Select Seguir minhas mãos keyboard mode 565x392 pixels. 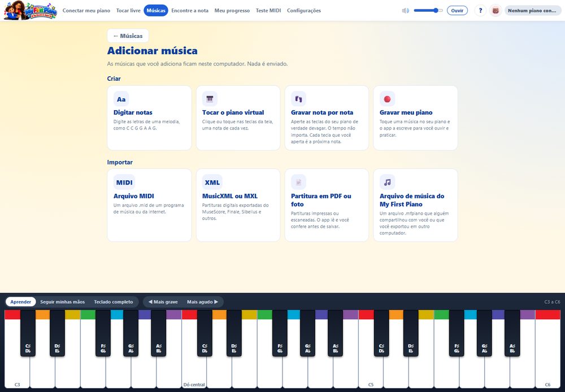point(62,302)
